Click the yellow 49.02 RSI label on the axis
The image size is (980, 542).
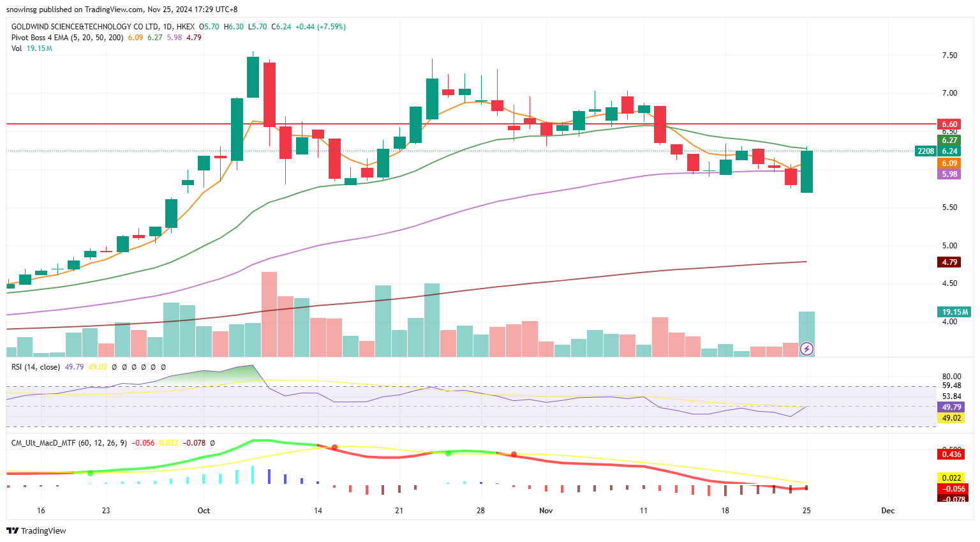point(951,418)
